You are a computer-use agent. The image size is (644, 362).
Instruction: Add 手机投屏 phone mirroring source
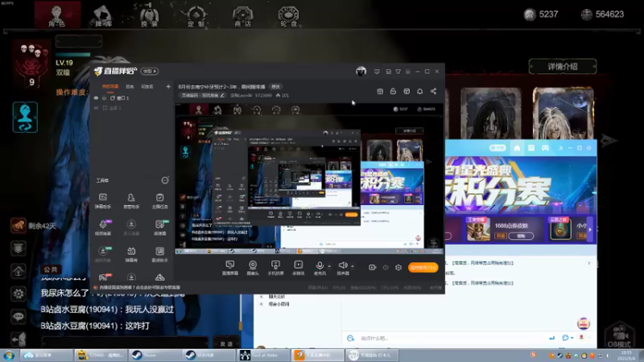275,268
